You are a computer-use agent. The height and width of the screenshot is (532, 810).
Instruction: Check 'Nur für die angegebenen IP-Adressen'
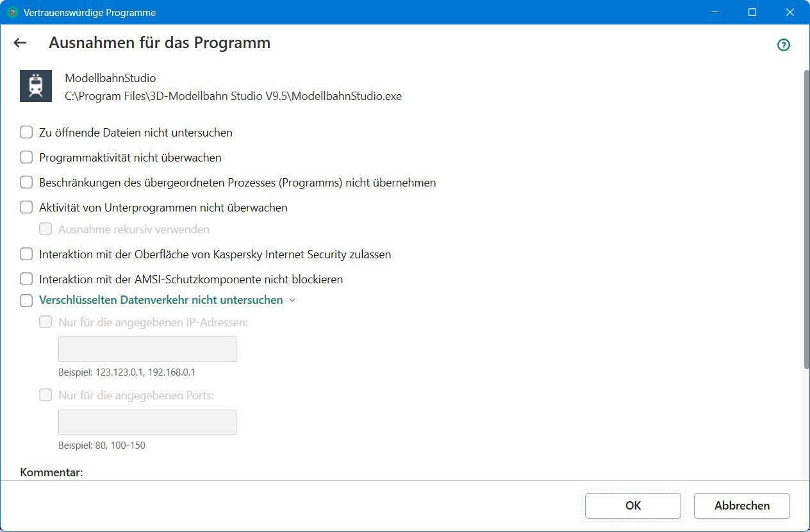pyautogui.click(x=45, y=322)
